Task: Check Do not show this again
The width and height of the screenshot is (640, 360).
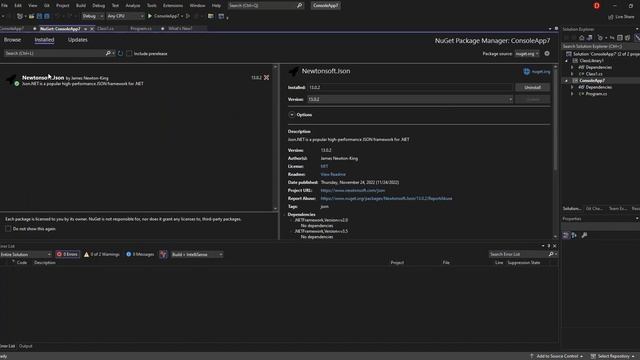Action: coord(8,229)
